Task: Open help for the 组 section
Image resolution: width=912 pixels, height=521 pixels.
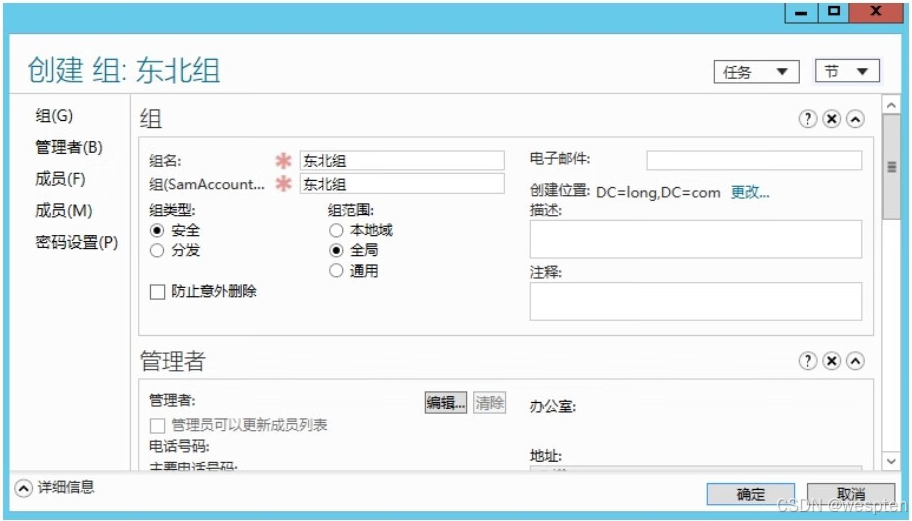Action: pos(807,119)
